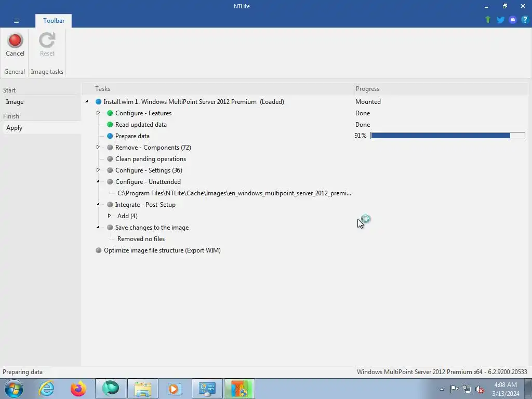Image resolution: width=532 pixels, height=399 pixels.
Task: Click the Progress column header
Action: 367,89
